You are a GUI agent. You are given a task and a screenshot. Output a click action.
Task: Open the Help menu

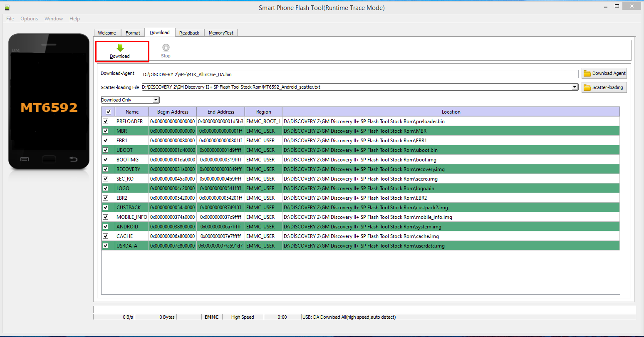74,19
